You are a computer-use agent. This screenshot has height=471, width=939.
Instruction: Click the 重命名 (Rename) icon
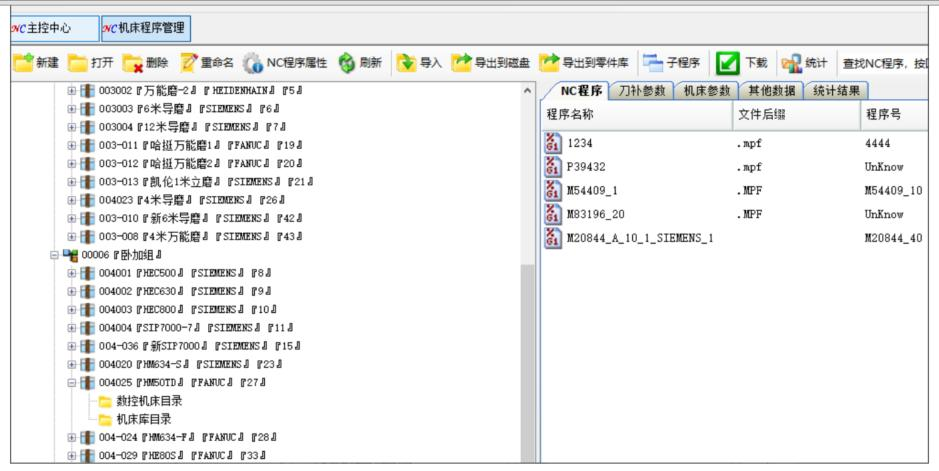189,63
